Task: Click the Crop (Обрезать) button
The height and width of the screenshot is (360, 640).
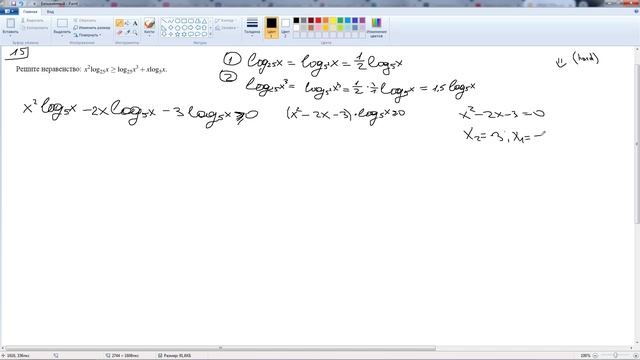Action: point(85,20)
